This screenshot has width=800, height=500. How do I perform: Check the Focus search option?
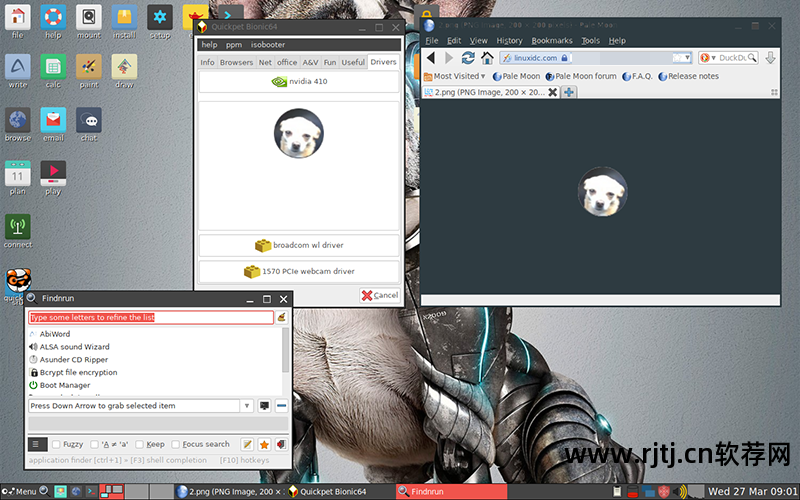coord(176,444)
